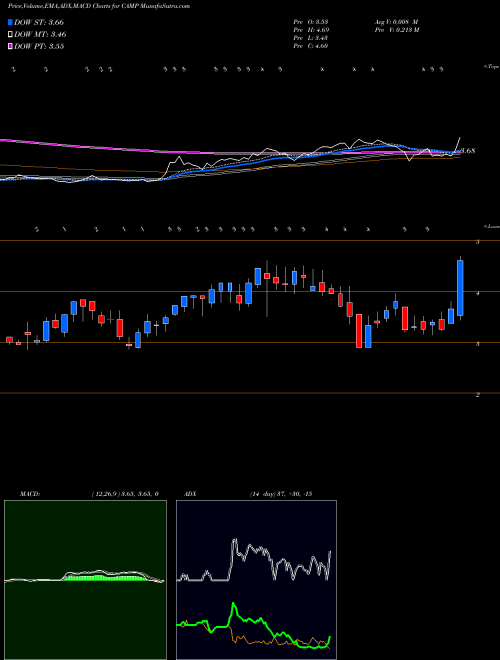The width and height of the screenshot is (500, 660).
Task: Click the price axis label 5
Action: click(478, 242)
